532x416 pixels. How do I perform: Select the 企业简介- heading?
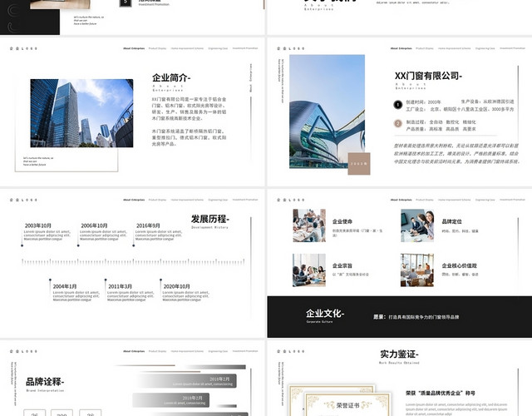tap(171, 77)
